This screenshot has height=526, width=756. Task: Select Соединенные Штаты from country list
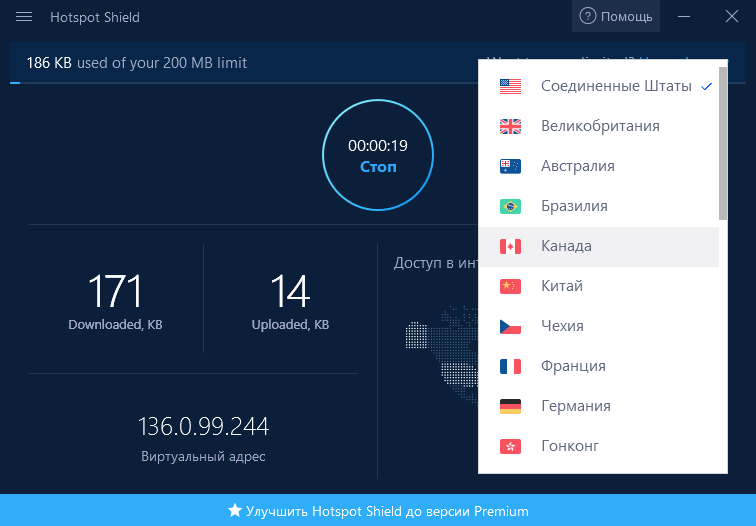click(598, 86)
